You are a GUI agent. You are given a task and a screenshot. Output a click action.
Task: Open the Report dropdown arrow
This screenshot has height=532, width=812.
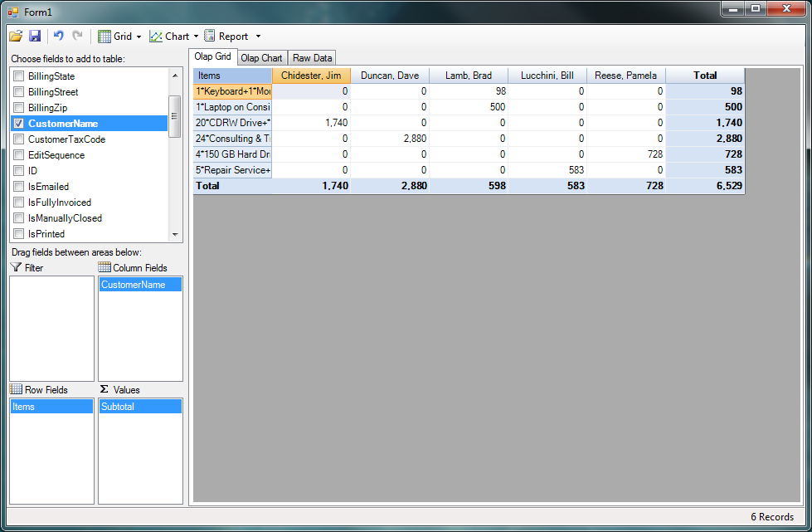pyautogui.click(x=258, y=37)
